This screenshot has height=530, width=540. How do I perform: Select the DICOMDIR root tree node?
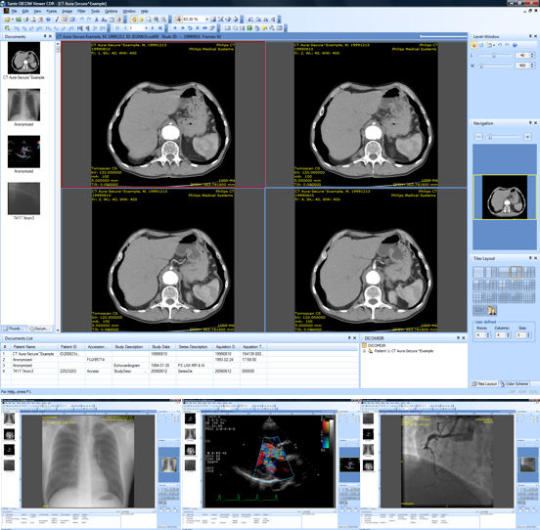coord(374,345)
